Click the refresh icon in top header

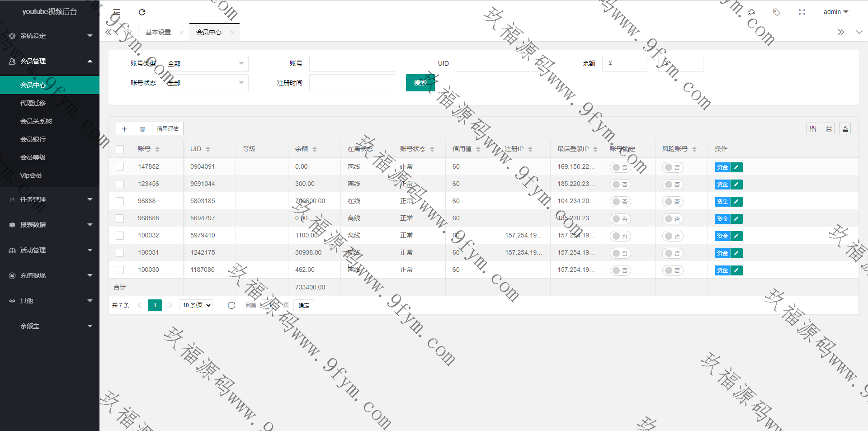(142, 12)
